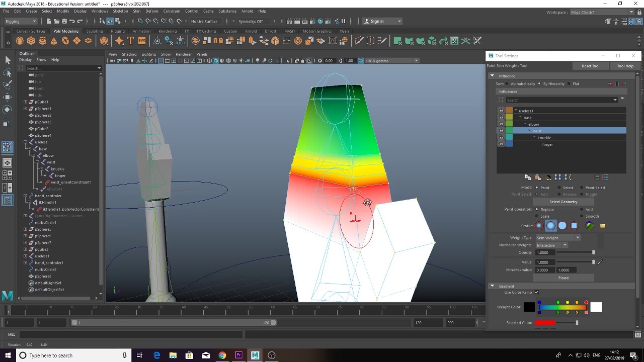Create polygon cylinder from shelf
Viewport: 644px width, 362px height.
click(x=43, y=41)
